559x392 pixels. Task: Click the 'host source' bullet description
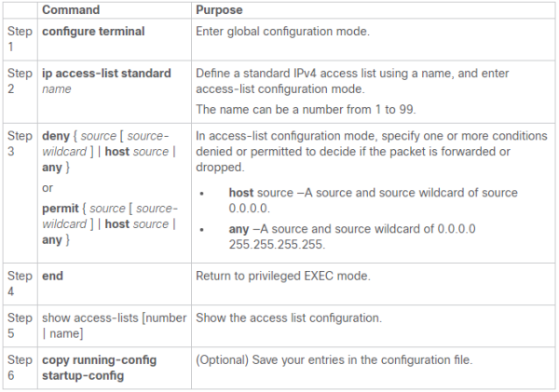pyautogui.click(x=373, y=200)
